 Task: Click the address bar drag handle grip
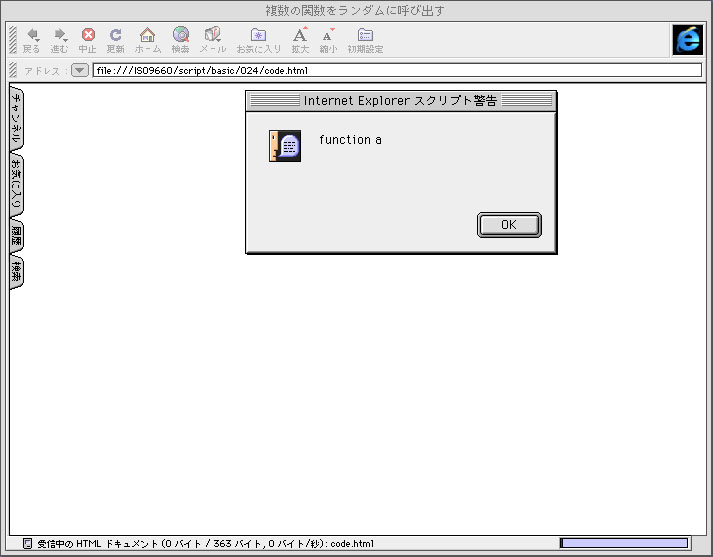coord(13,70)
